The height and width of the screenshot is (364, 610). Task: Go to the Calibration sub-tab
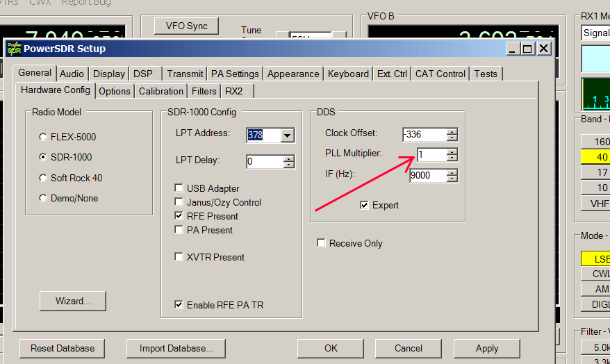click(161, 91)
